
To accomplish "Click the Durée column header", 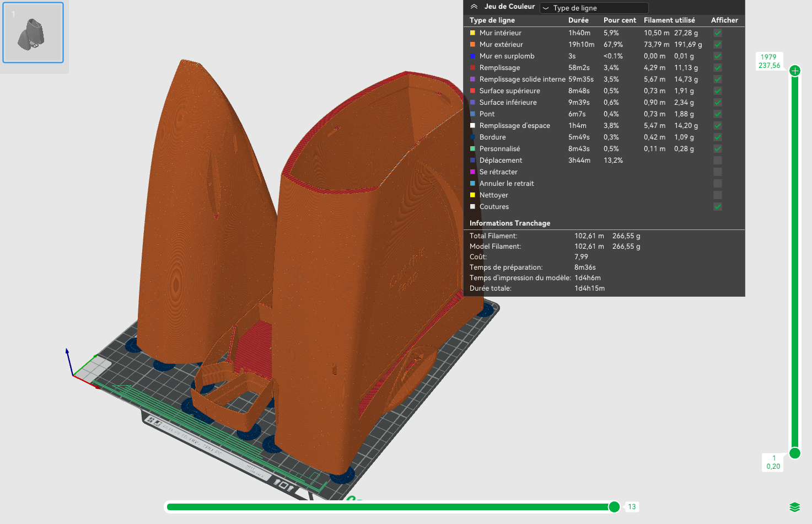I will (x=578, y=20).
